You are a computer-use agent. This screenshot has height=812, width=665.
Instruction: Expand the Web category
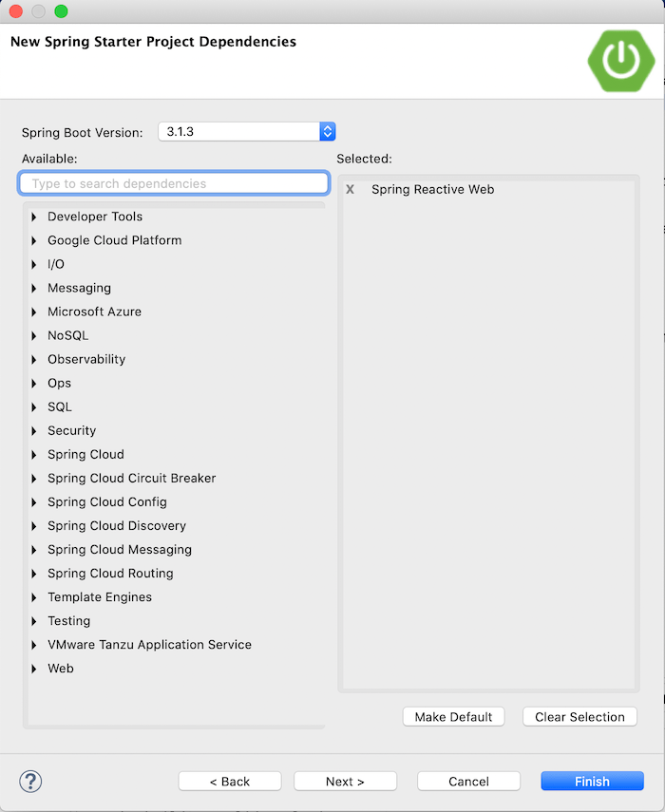click(36, 668)
